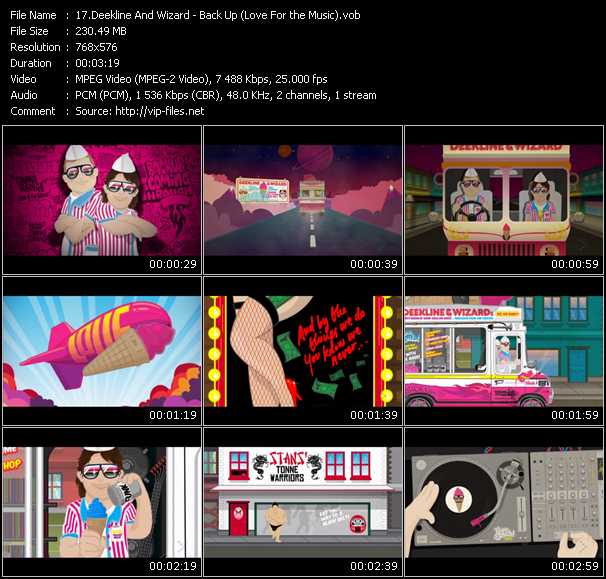Click the 'File Size' label

click(x=29, y=31)
